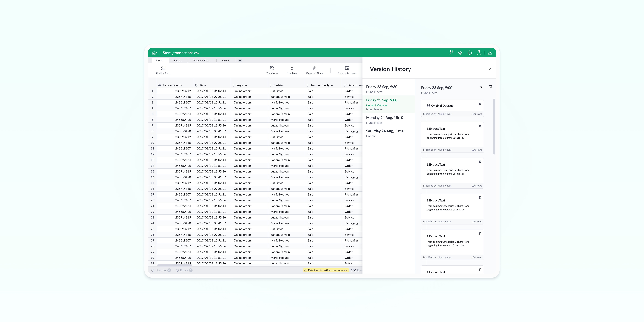Click the warning triangle icon in status bar
This screenshot has width=644, height=322.
(x=305, y=270)
